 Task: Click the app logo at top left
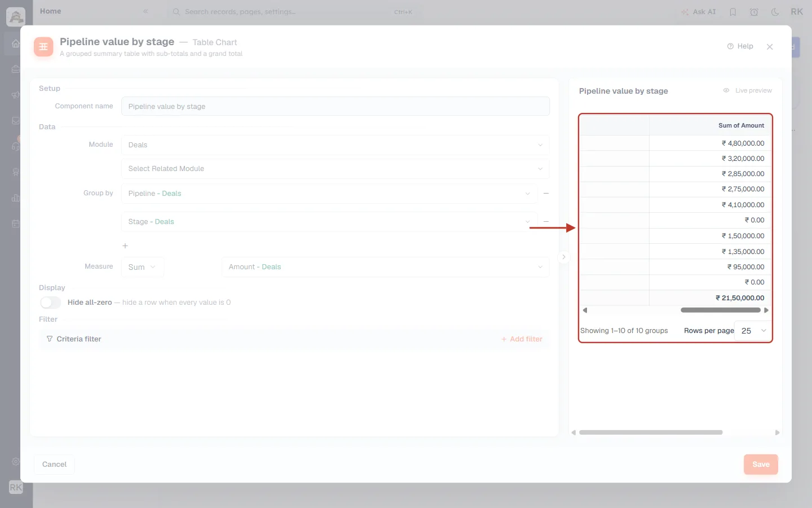click(x=16, y=16)
